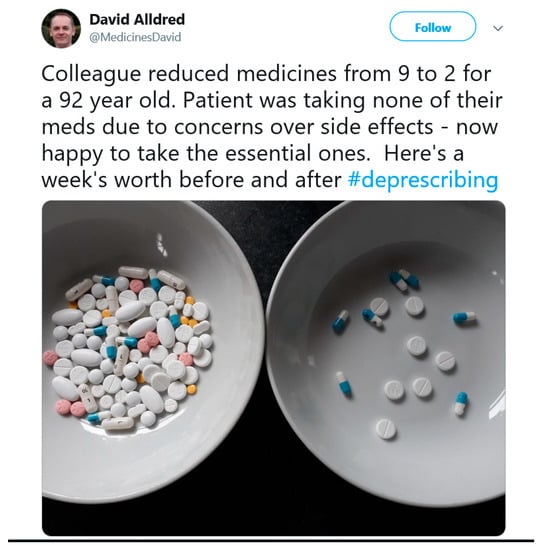This screenshot has height=550, width=541.
Task: Visit the @MedicinesDavid handle link
Action: 135,37
